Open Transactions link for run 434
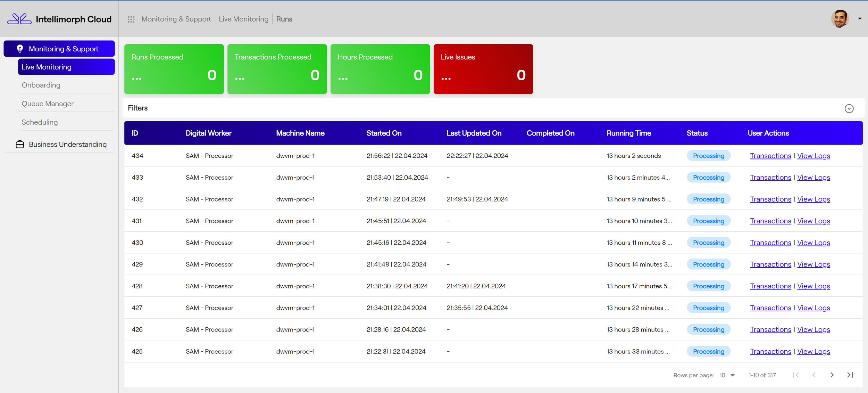868x393 pixels. [770, 156]
